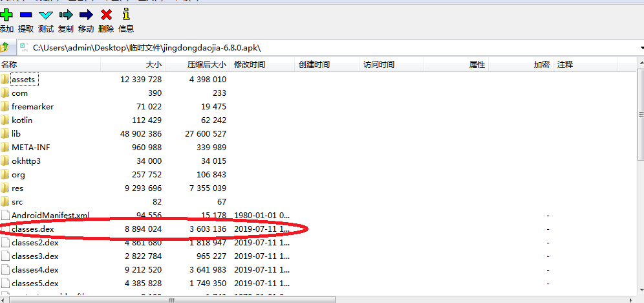Viewport: 644px width, 303px height.
Task: Click the assets folder name
Action: tap(24, 79)
